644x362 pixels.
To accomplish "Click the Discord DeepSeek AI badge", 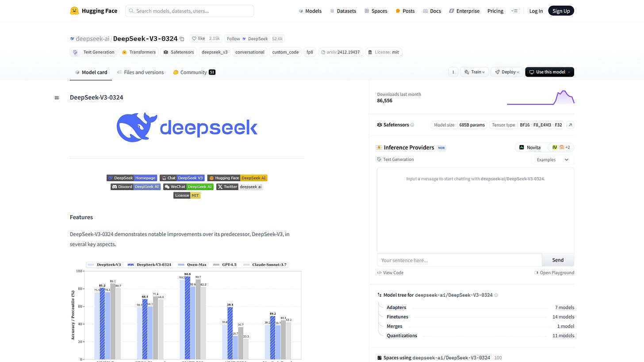I will [x=135, y=187].
